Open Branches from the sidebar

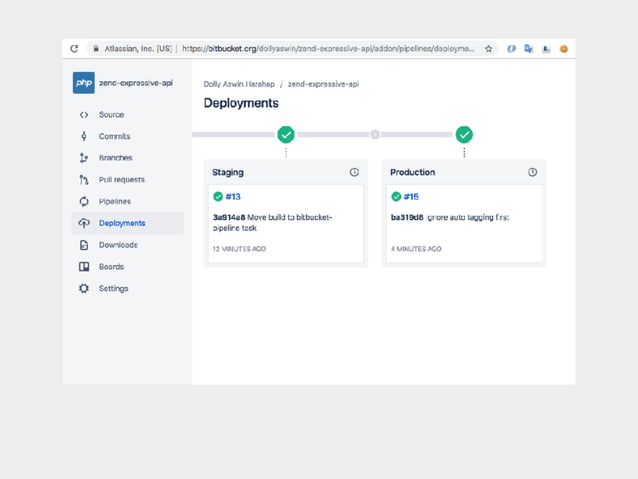[x=115, y=158]
